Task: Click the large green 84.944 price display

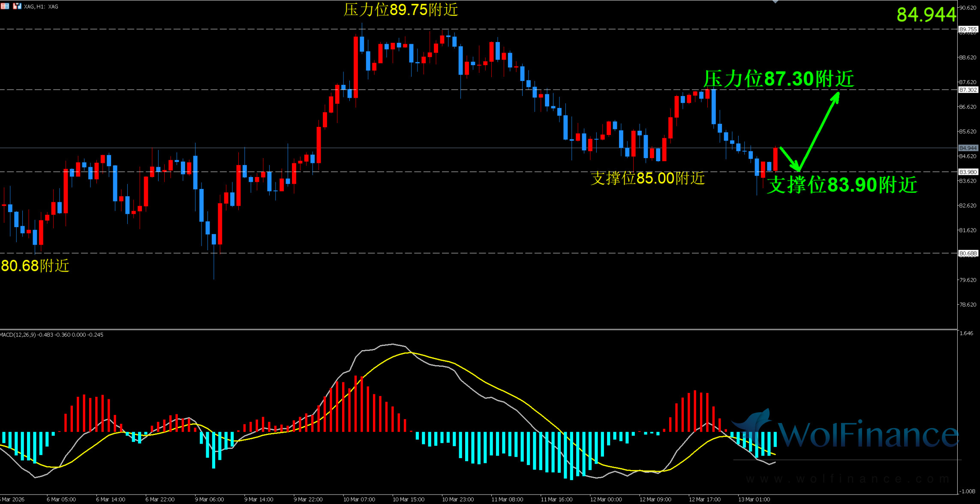Action: (x=926, y=15)
